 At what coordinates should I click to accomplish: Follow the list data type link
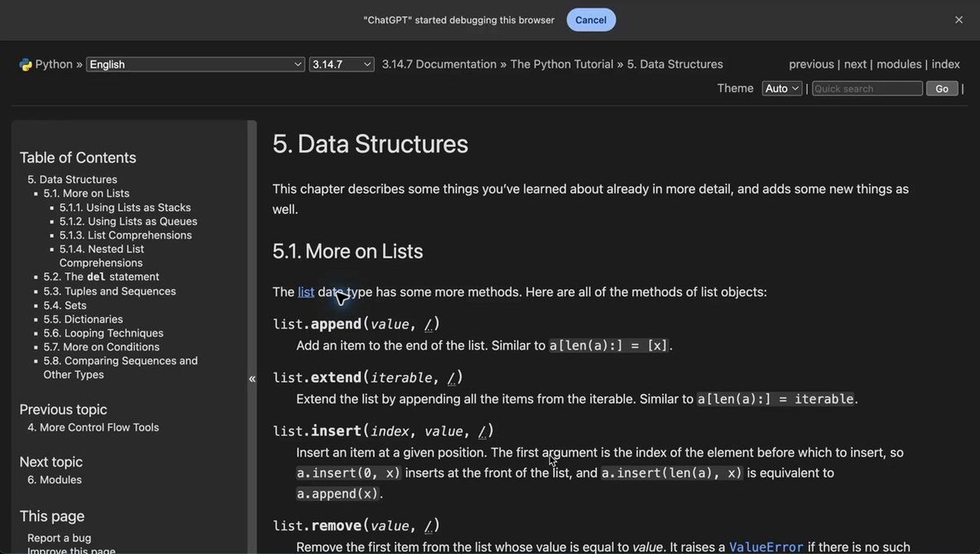coord(306,292)
